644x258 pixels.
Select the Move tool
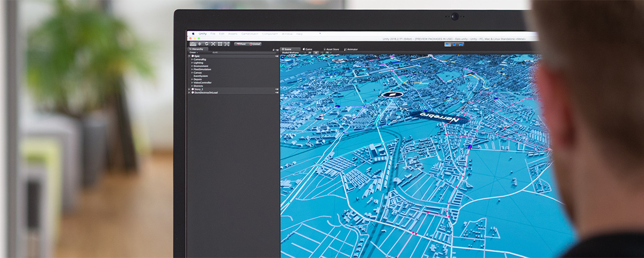click(x=199, y=44)
